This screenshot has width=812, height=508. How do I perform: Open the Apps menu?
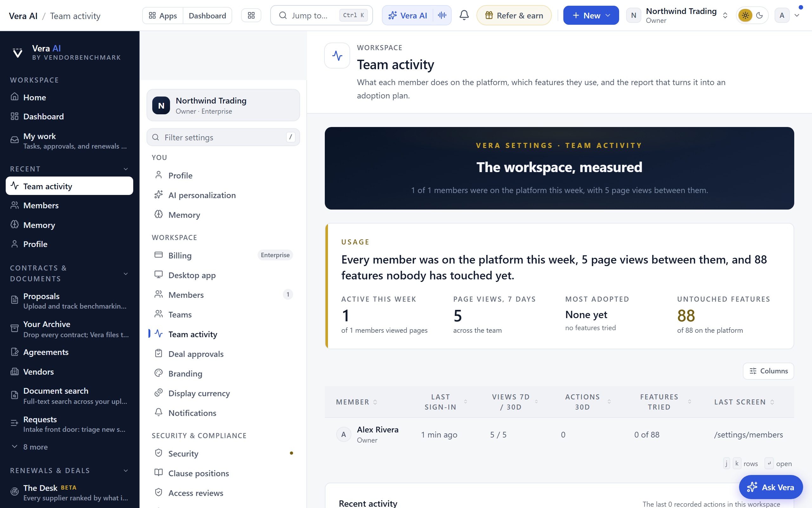tap(163, 16)
